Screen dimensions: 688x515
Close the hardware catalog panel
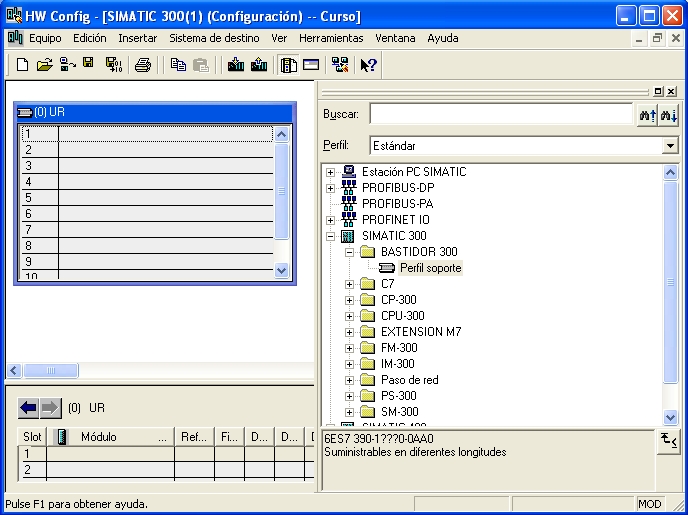tap(671, 91)
